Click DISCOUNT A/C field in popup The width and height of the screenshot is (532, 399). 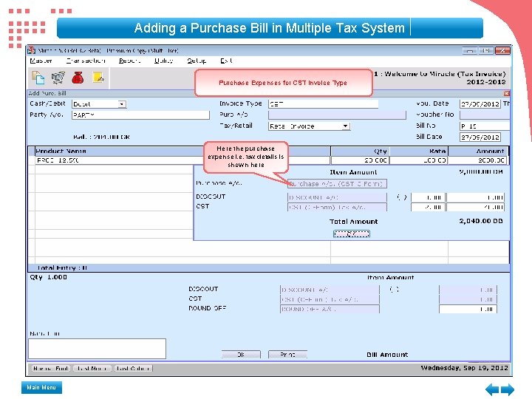(337, 197)
